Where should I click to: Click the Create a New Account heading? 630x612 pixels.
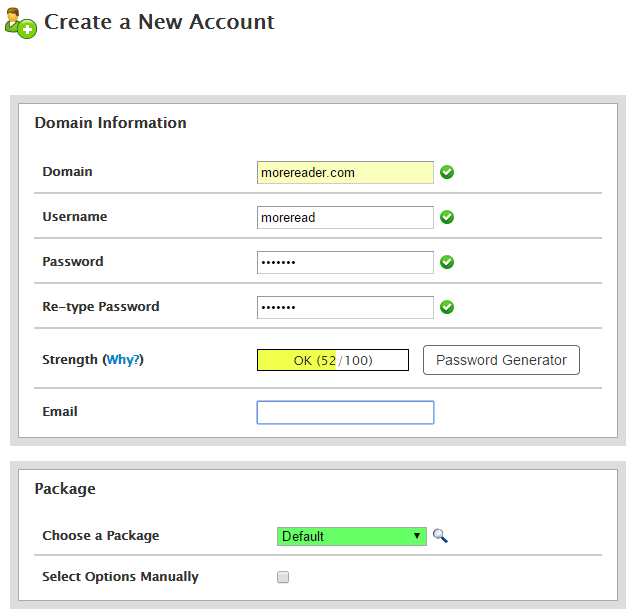(x=159, y=22)
